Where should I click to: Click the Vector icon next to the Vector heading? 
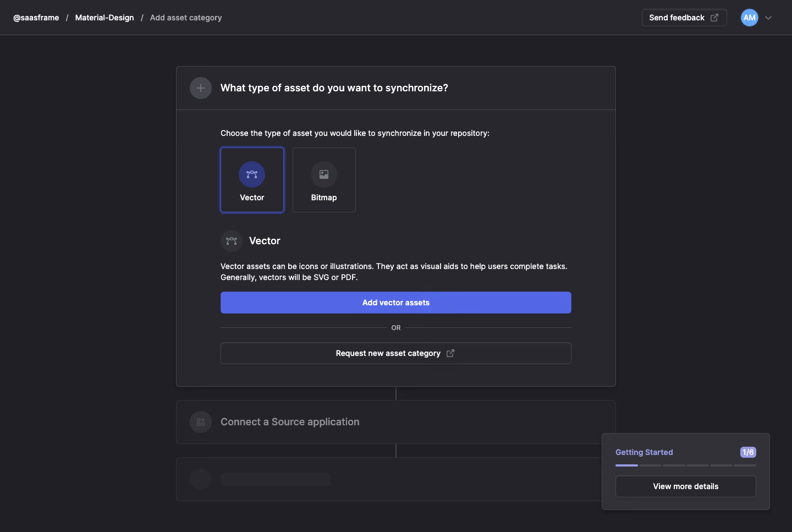pos(232,241)
